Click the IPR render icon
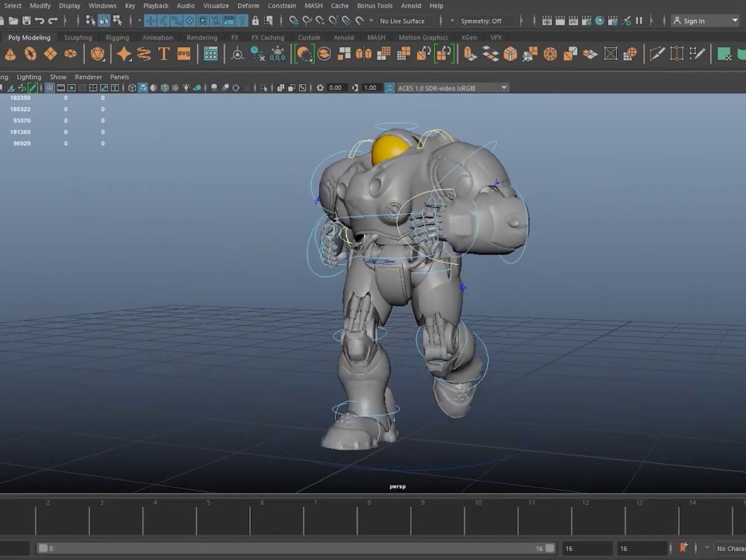This screenshot has height=560, width=746. [573, 21]
